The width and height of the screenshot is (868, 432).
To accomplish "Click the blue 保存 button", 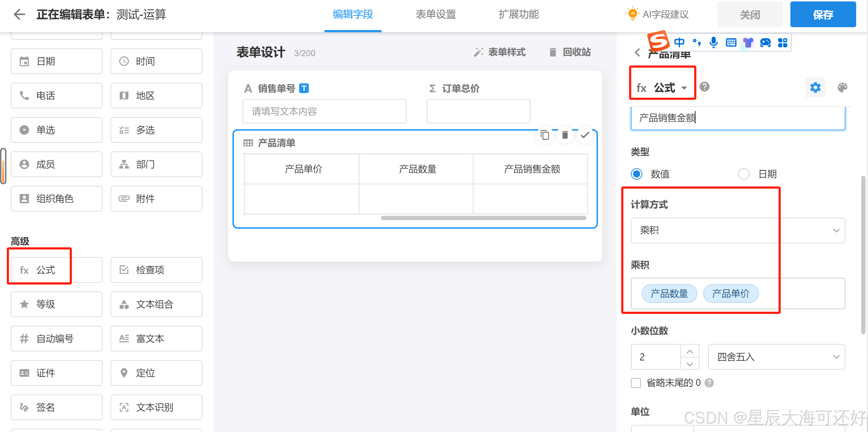I will (x=823, y=15).
